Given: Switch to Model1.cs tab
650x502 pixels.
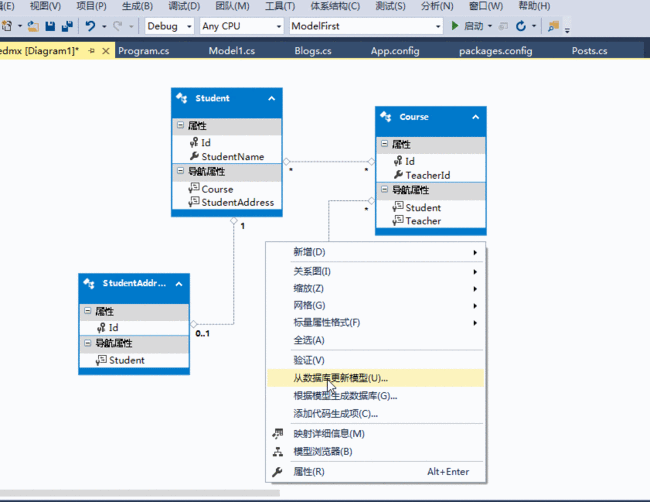Looking at the screenshot, I should [x=232, y=51].
